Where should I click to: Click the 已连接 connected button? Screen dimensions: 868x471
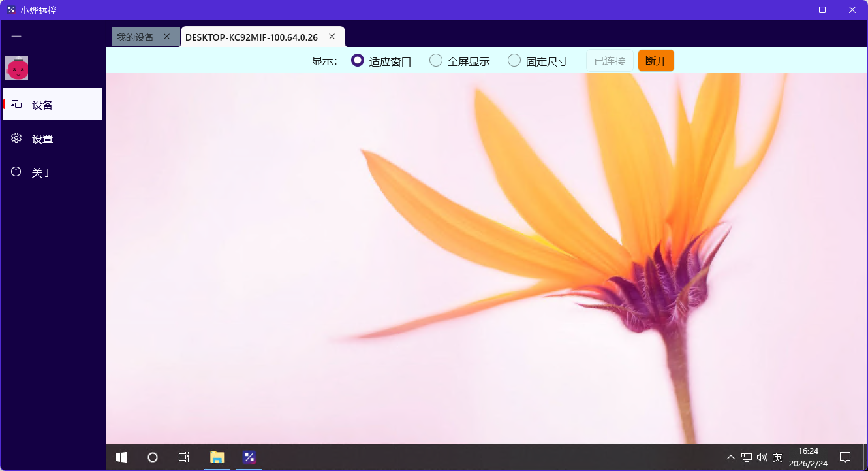pos(610,61)
